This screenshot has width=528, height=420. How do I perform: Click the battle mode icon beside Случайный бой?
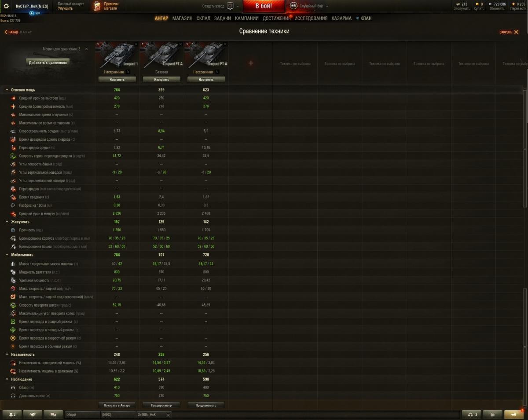coord(293,6)
